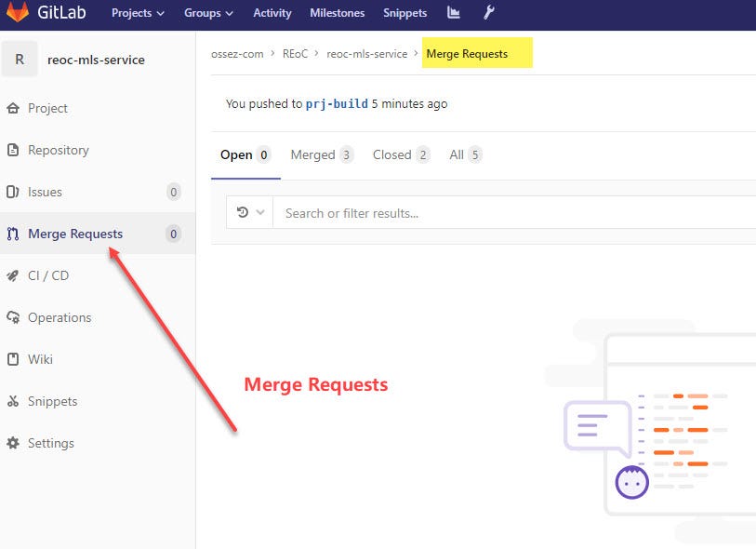Open Milestones from the top menu
Viewport: 756px width, 549px height.
pyautogui.click(x=337, y=13)
